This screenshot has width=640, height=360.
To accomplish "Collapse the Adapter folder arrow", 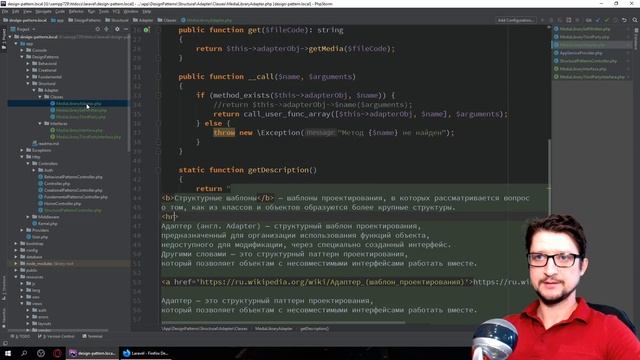I will click(34, 90).
